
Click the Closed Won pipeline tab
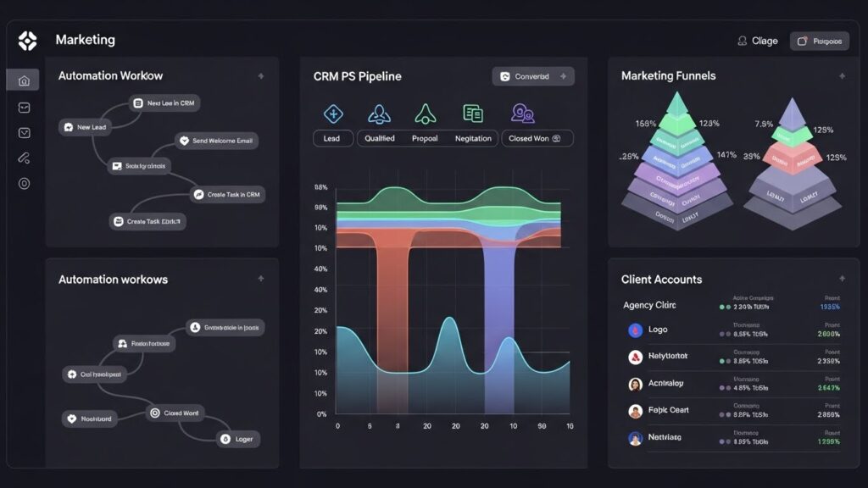click(x=537, y=138)
